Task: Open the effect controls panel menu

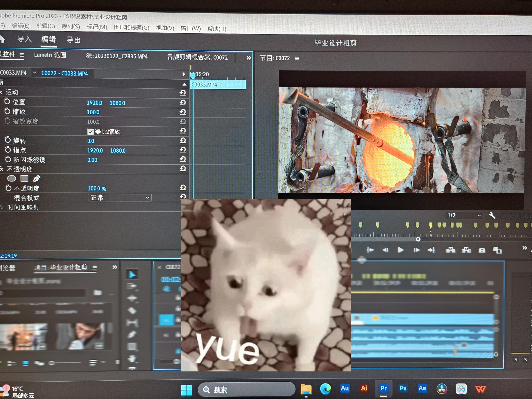Action: 22,55
